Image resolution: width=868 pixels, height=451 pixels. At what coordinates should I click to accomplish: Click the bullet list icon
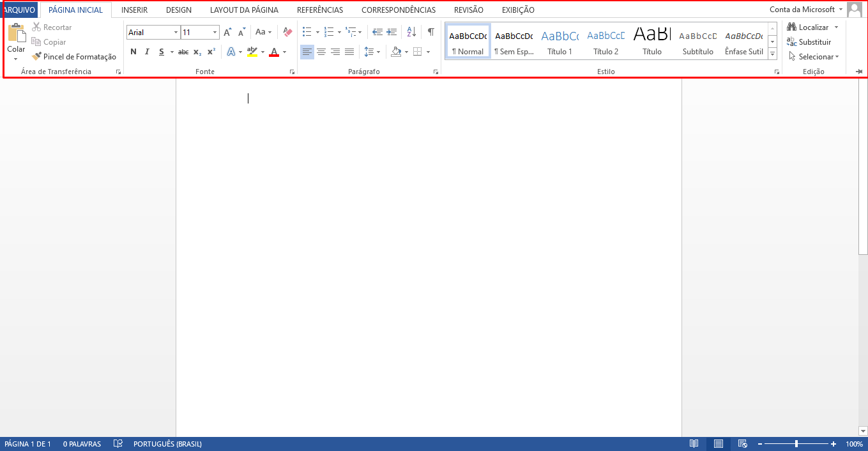point(307,32)
